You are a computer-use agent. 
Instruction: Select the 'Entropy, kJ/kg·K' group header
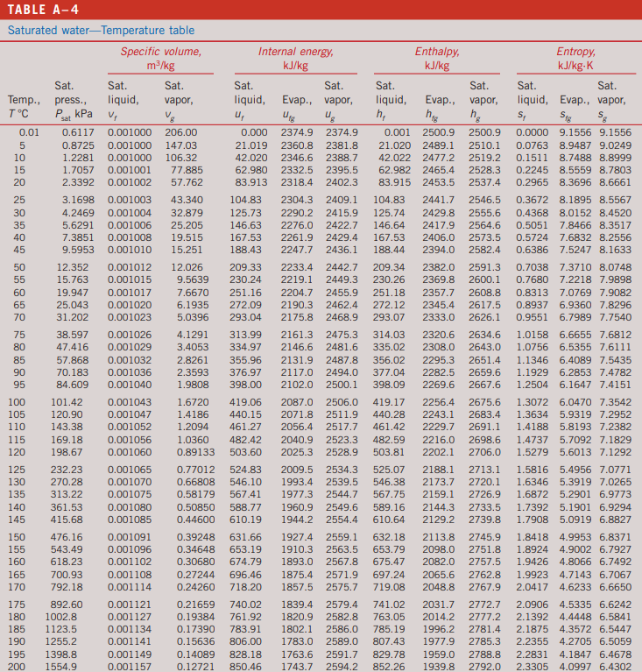(x=576, y=59)
